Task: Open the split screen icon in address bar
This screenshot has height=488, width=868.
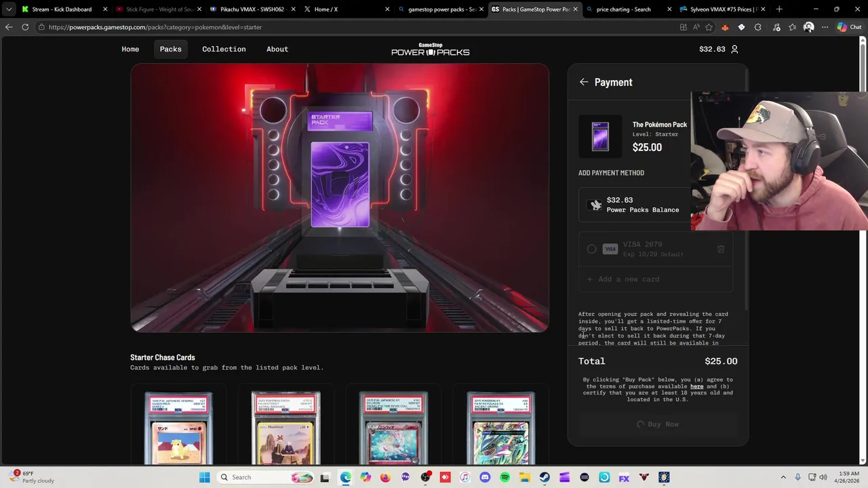Action: click(x=684, y=27)
